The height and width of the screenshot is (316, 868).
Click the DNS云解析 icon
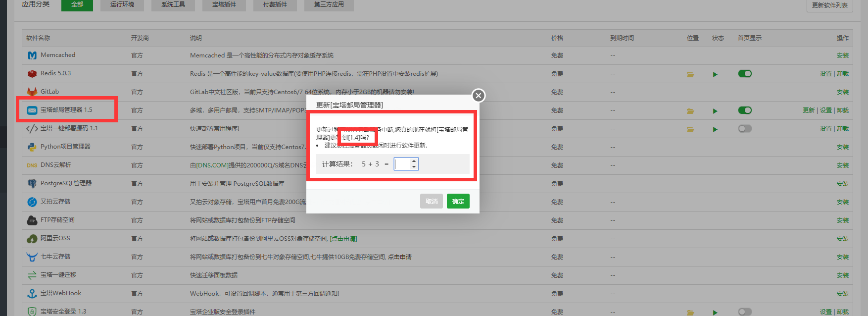click(32, 165)
